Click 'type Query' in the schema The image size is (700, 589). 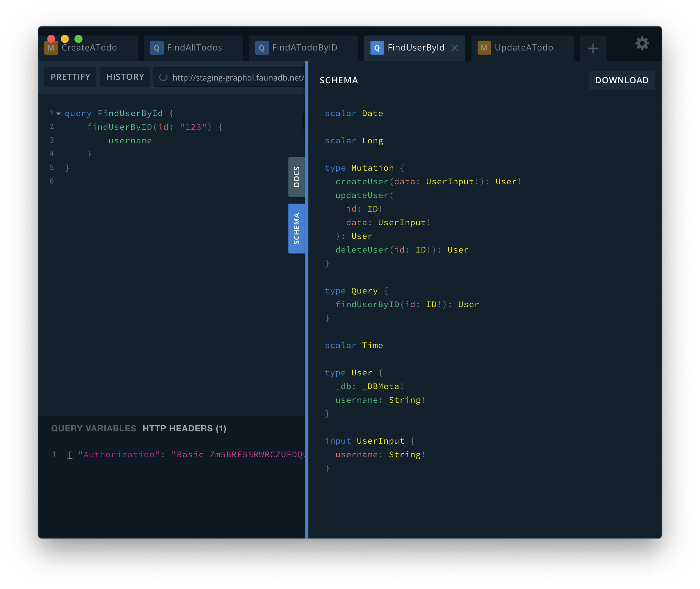[351, 291]
